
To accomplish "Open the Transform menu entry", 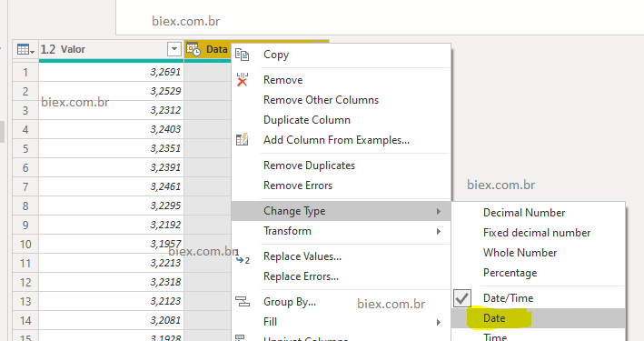I will pyautogui.click(x=342, y=231).
